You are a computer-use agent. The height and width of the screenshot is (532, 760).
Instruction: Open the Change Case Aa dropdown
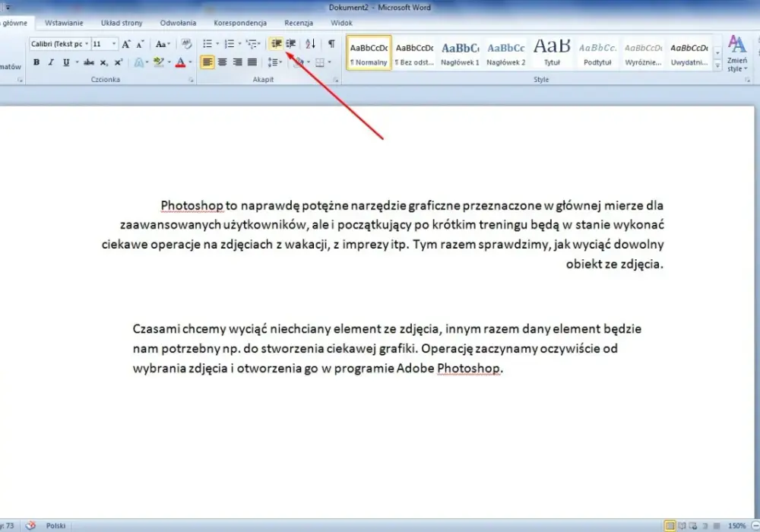coord(163,44)
